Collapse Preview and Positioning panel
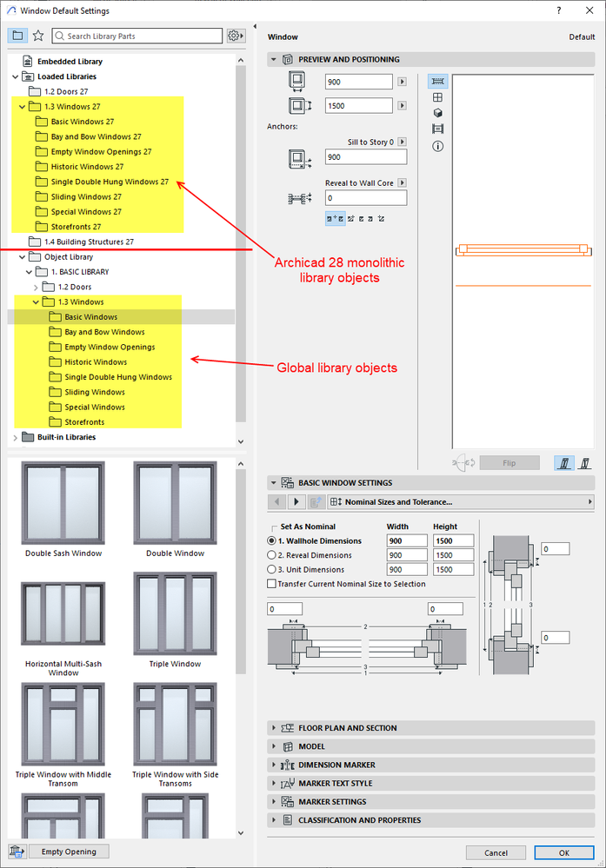606x868 pixels. pyautogui.click(x=274, y=59)
